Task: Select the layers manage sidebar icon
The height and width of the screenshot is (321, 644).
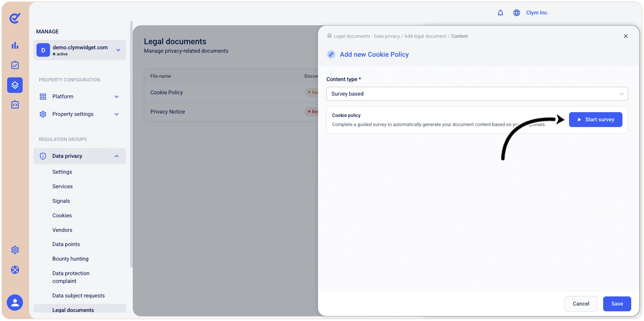Action: point(15,85)
